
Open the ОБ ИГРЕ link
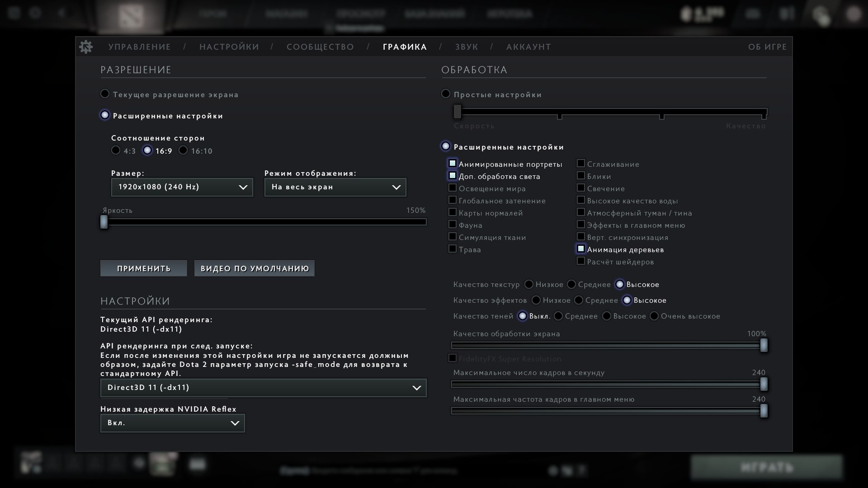[x=767, y=47]
